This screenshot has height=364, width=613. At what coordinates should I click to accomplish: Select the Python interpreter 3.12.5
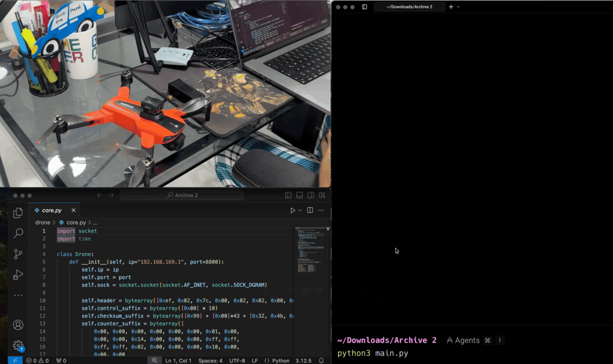click(303, 360)
